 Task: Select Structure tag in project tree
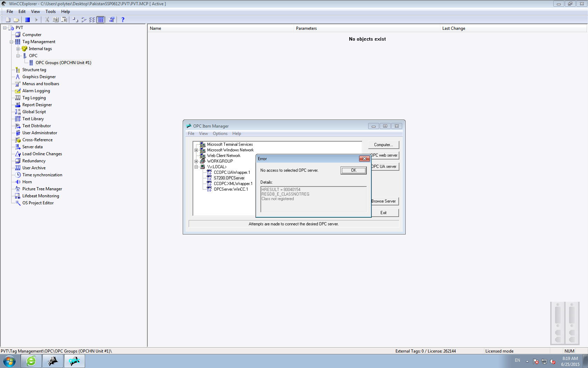[34, 70]
